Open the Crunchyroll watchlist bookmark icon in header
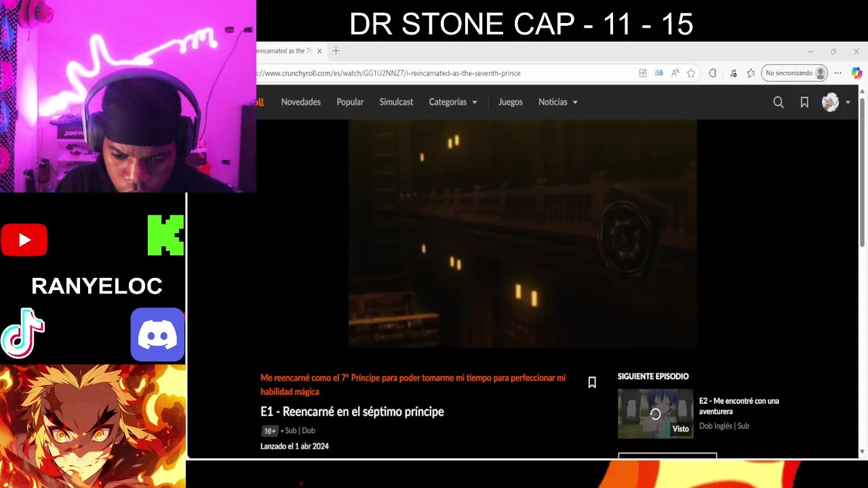The width and height of the screenshot is (868, 488). click(x=804, y=102)
